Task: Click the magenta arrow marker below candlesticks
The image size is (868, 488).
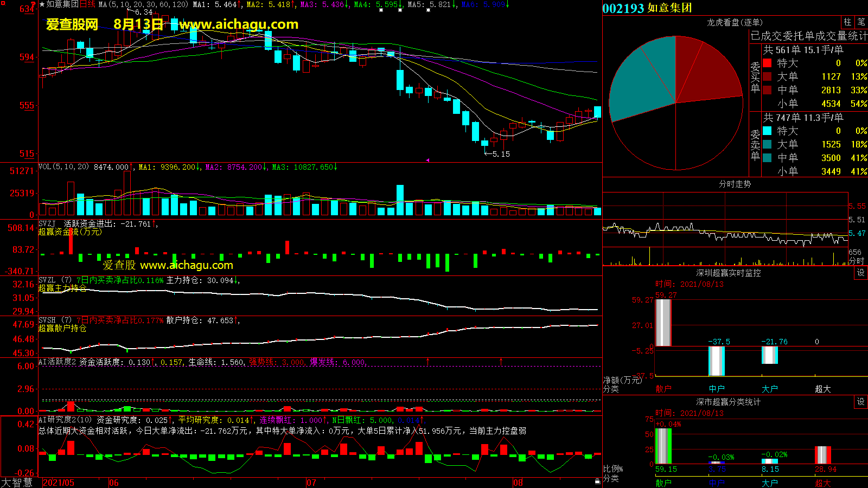Action: [427, 160]
